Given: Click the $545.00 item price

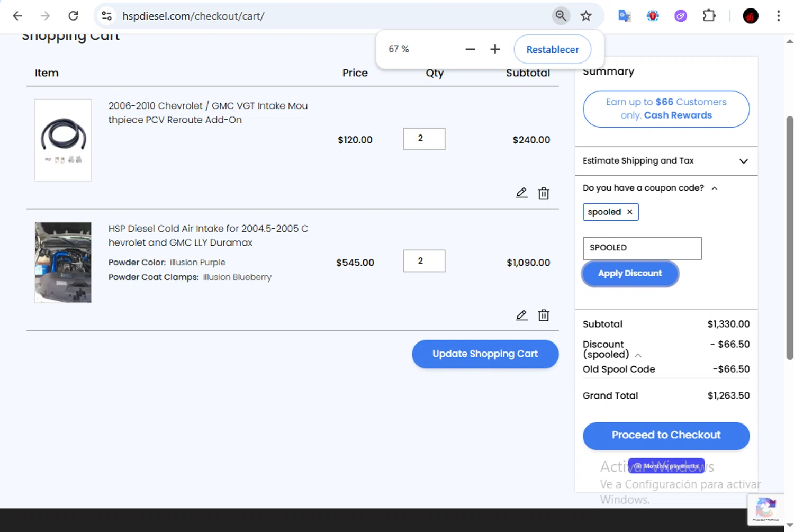Looking at the screenshot, I should click(355, 263).
